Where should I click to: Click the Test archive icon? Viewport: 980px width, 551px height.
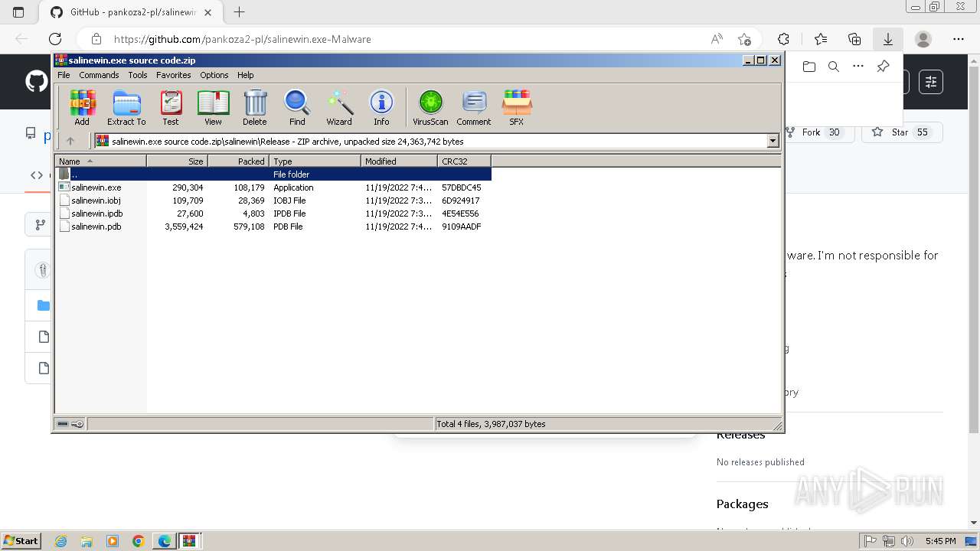tap(171, 108)
